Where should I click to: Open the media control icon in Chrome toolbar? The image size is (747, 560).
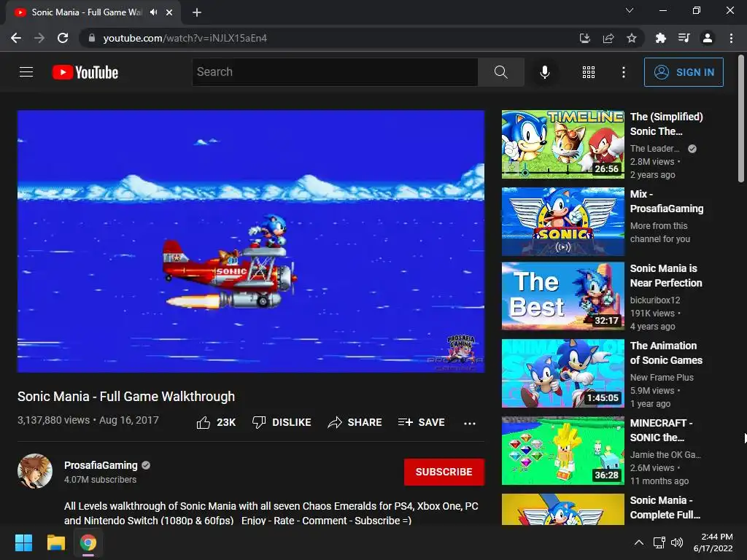click(684, 38)
